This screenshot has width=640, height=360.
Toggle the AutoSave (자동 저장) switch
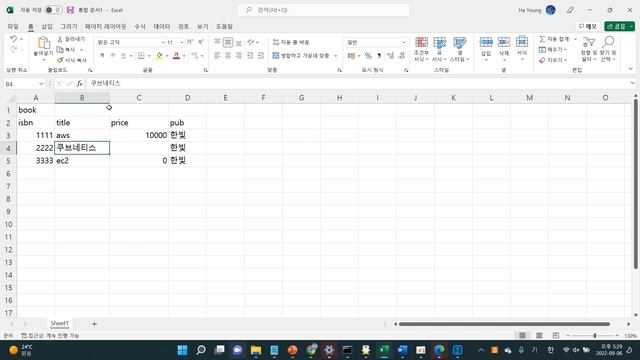tap(53, 10)
